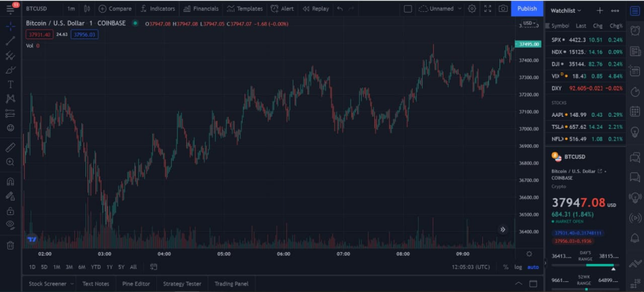Viewport: 644px width, 292px height.
Task: Toggle log scale
Action: tap(518, 267)
